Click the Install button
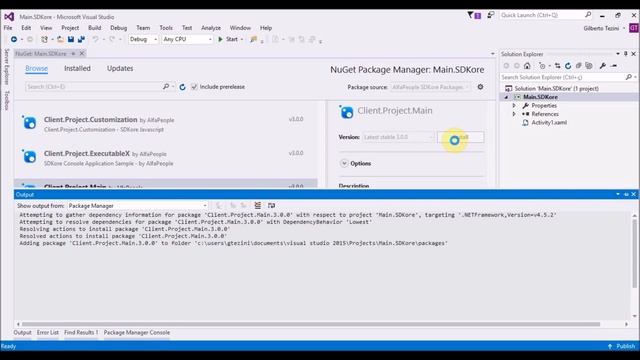The image size is (640, 360). coord(461,137)
